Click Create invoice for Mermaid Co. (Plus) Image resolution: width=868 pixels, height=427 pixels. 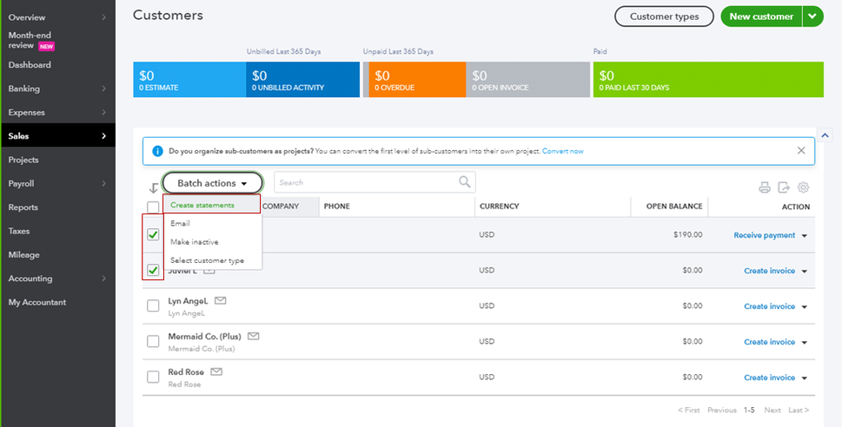click(770, 342)
